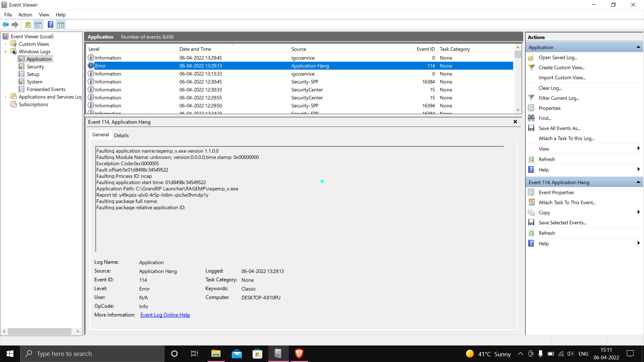
Task: Click the Up one level folder icon
Action: click(x=28, y=24)
